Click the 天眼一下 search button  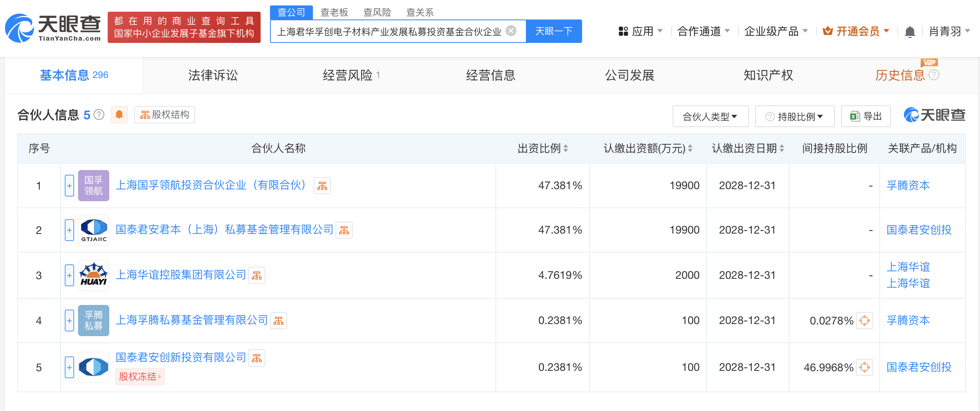[x=554, y=31]
